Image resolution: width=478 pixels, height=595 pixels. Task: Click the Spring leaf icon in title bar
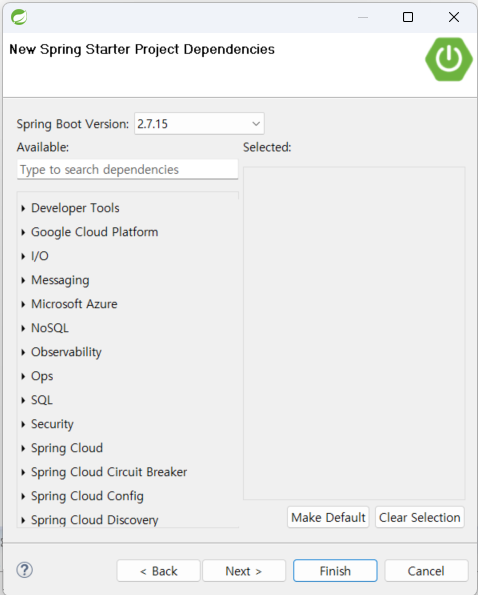[19, 17]
